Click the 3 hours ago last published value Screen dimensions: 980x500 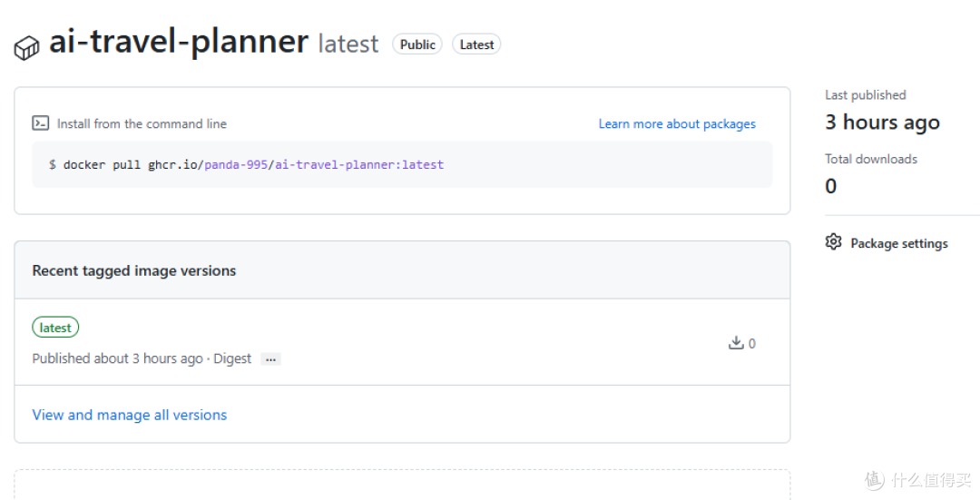coord(882,123)
